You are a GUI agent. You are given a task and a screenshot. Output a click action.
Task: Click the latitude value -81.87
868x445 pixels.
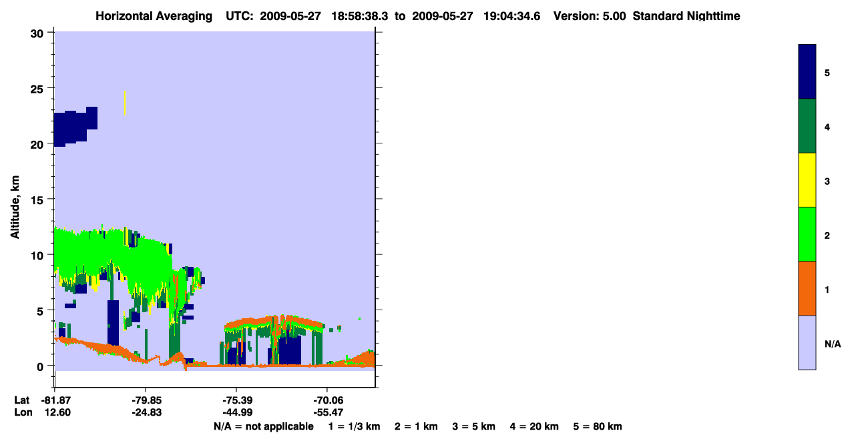coord(55,400)
